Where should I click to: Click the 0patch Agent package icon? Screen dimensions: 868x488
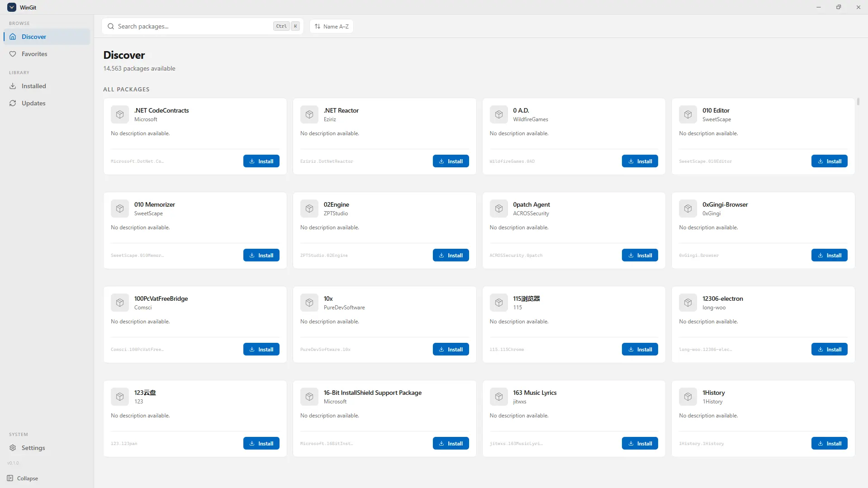(499, 208)
